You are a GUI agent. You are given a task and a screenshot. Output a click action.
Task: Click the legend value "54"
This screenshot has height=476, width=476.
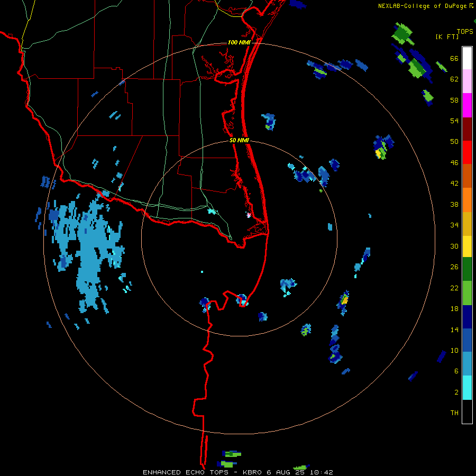(x=454, y=121)
